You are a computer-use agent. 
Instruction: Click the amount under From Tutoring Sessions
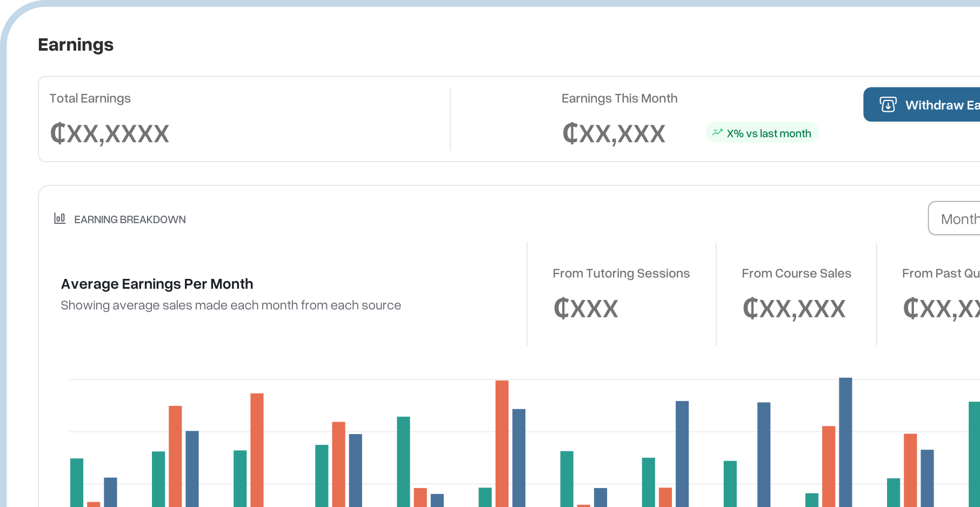click(586, 309)
